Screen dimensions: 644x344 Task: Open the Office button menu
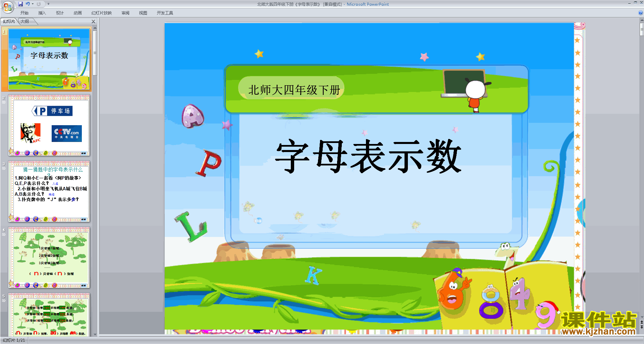pyautogui.click(x=7, y=7)
